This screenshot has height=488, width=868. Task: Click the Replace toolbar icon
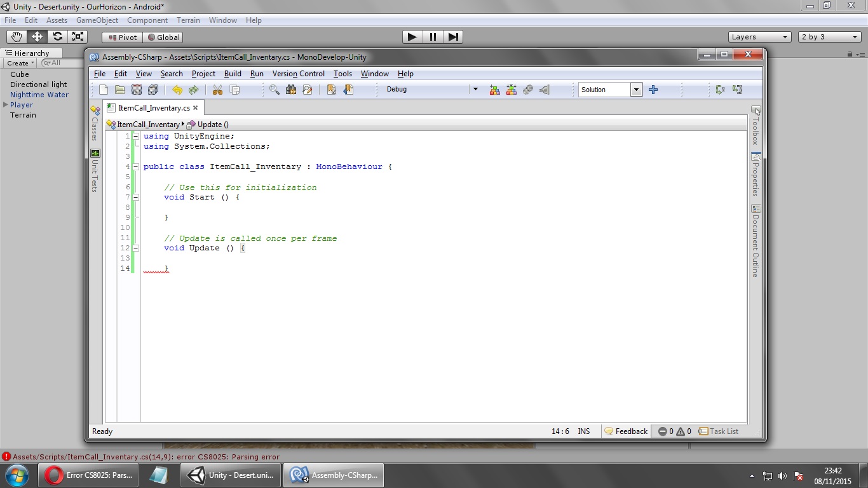[x=308, y=90]
